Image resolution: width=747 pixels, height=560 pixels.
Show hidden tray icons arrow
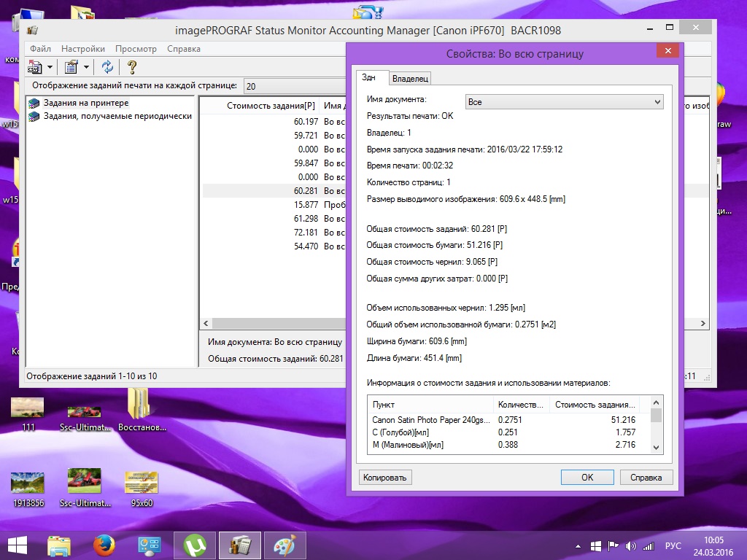[x=578, y=546]
